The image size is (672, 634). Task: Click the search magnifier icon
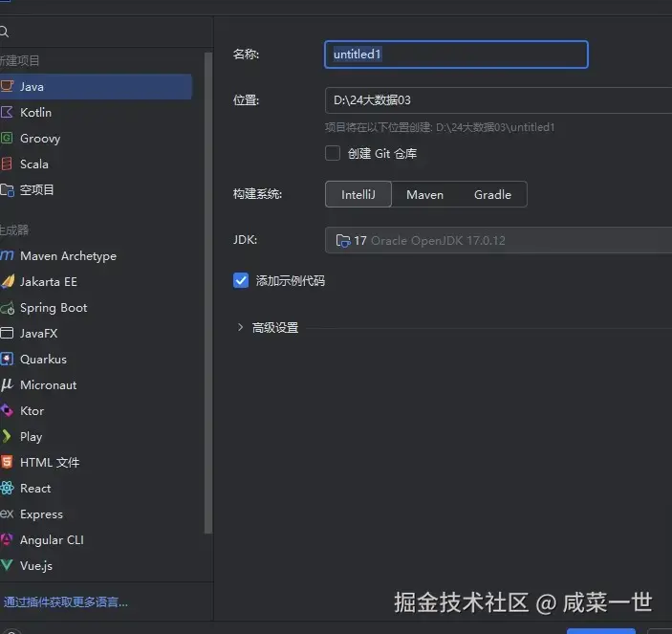4,32
